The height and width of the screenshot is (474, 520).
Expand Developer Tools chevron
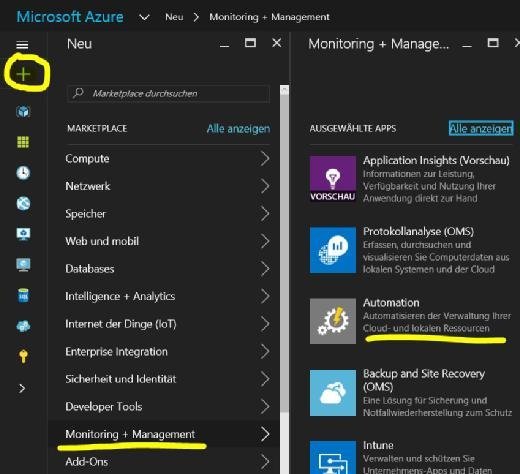(x=265, y=406)
